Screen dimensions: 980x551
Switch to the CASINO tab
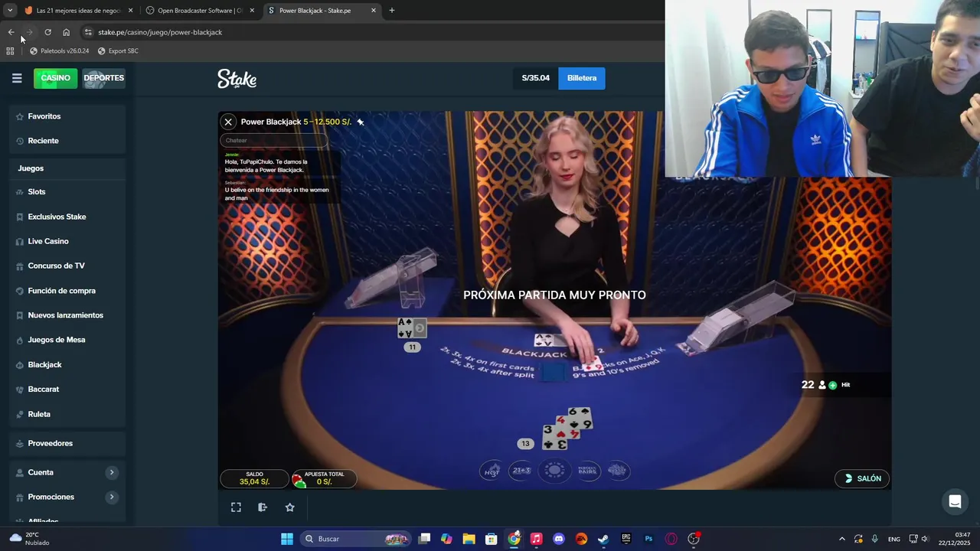tap(55, 78)
